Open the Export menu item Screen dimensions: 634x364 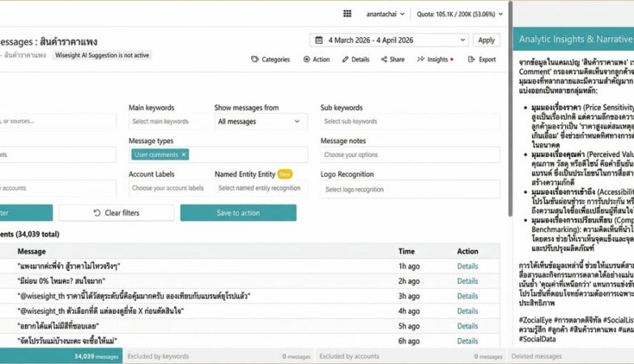pyautogui.click(x=482, y=59)
